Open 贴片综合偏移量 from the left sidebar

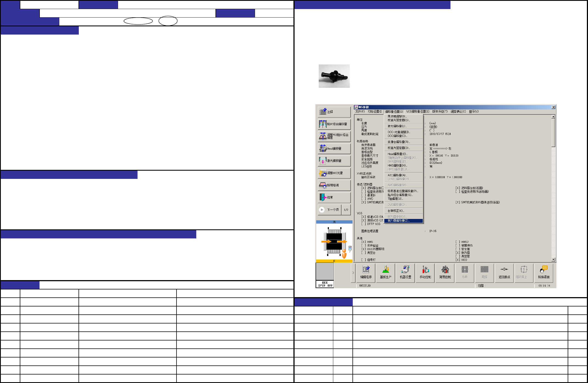(x=334, y=124)
